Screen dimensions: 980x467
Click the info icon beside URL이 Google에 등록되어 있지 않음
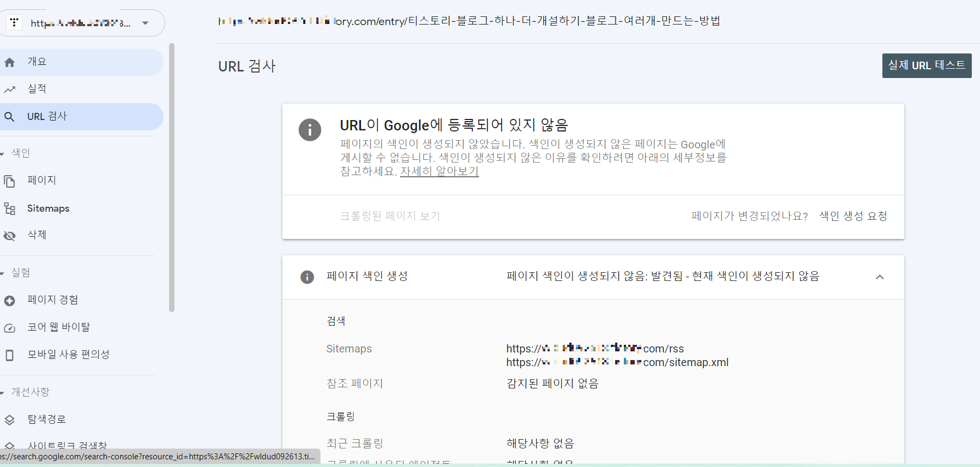click(310, 130)
